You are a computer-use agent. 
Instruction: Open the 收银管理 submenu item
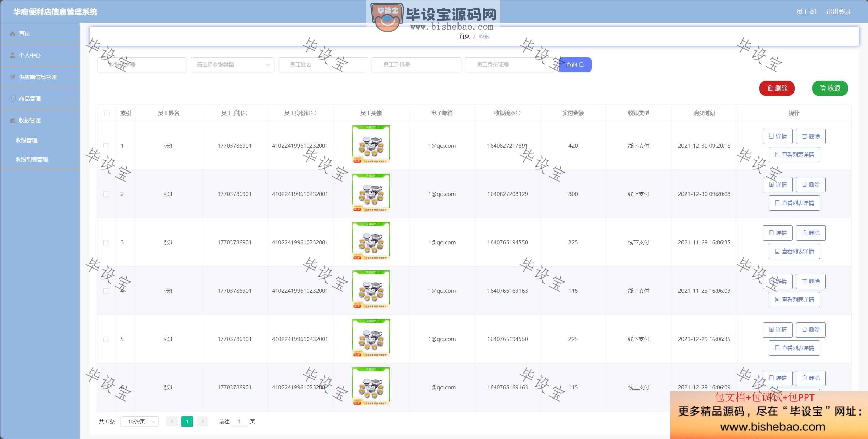pyautogui.click(x=40, y=140)
